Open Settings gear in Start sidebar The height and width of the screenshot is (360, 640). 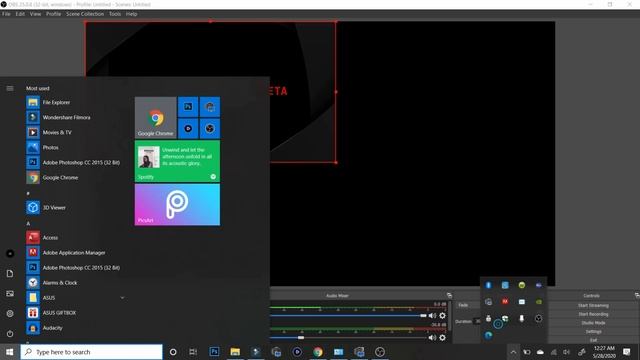click(10, 313)
